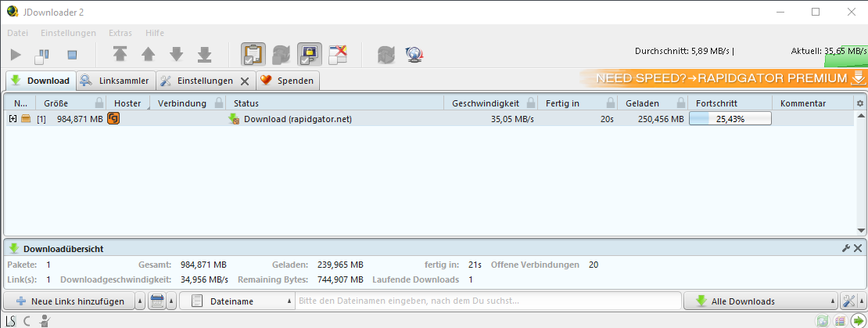Click the bottom bar tools settings icon
The width and height of the screenshot is (868, 328).
(x=848, y=301)
